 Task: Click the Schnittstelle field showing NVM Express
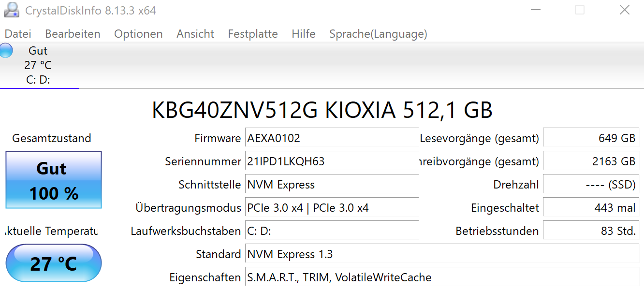332,184
